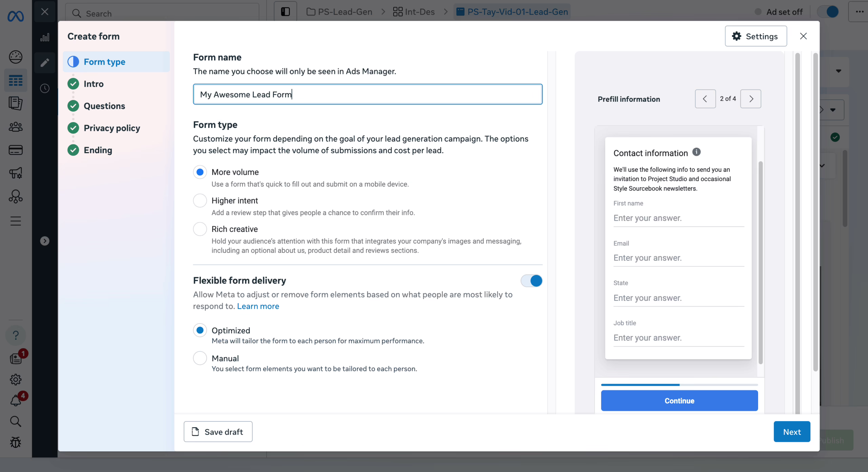Disable the Flexible form delivery toggle
Screen dimensions: 868x472
(531, 281)
